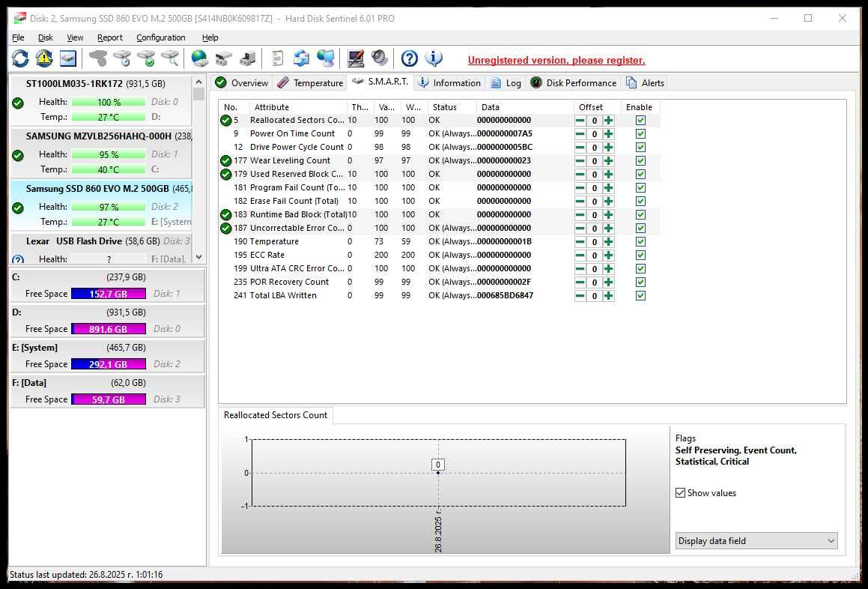868x589 pixels.
Task: Click the document report toolbar icon
Action: coord(277,58)
